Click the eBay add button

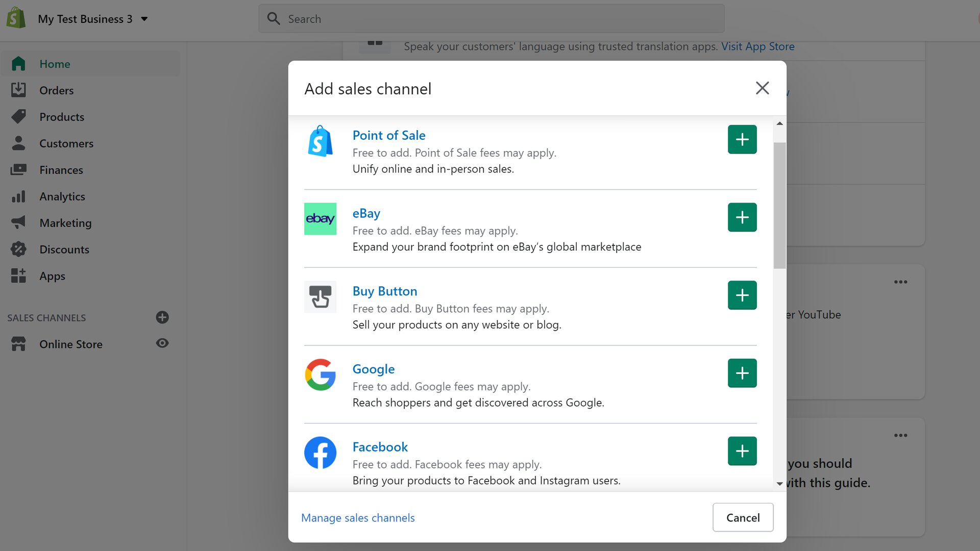coord(741,217)
